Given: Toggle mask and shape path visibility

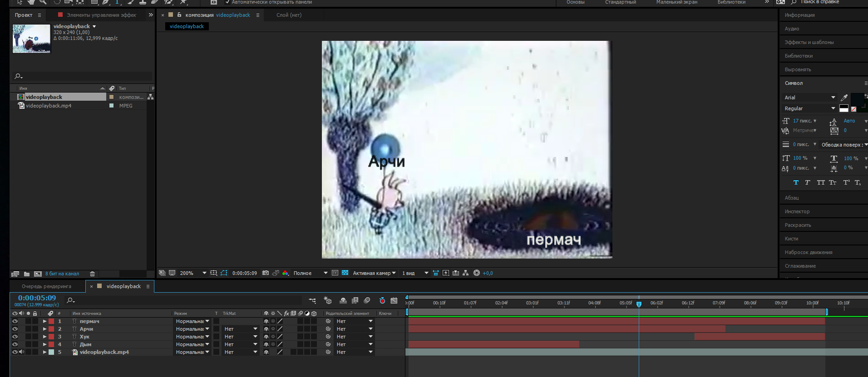Looking at the screenshot, I should tap(224, 273).
